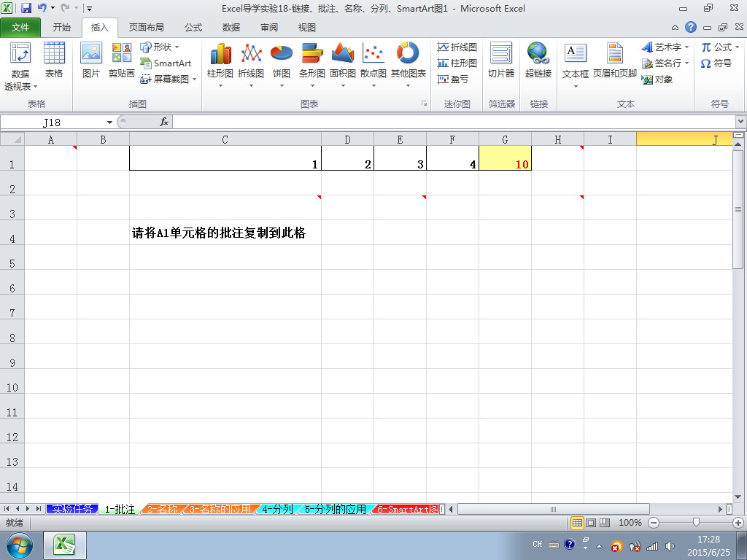Select column C header

(x=225, y=139)
